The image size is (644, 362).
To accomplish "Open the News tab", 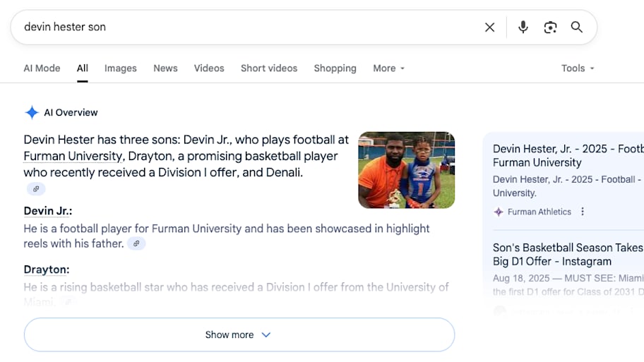I will (x=165, y=68).
